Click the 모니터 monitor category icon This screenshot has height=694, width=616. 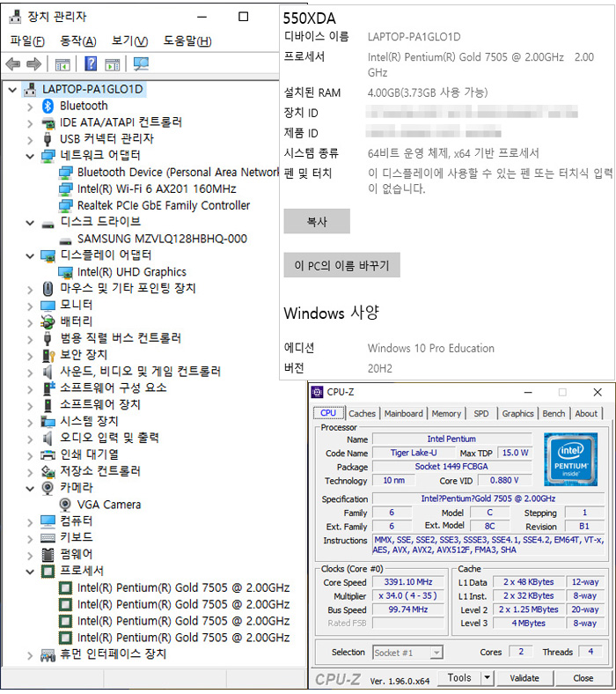click(48, 306)
